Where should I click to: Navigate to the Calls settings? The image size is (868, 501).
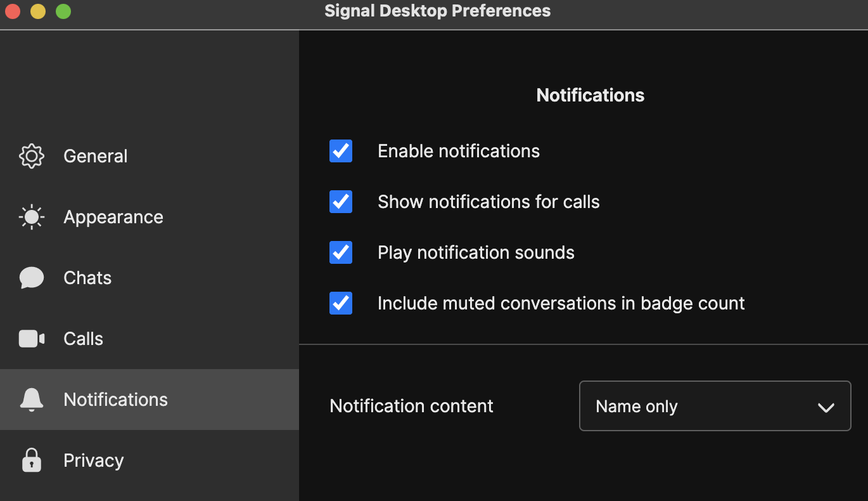82,338
